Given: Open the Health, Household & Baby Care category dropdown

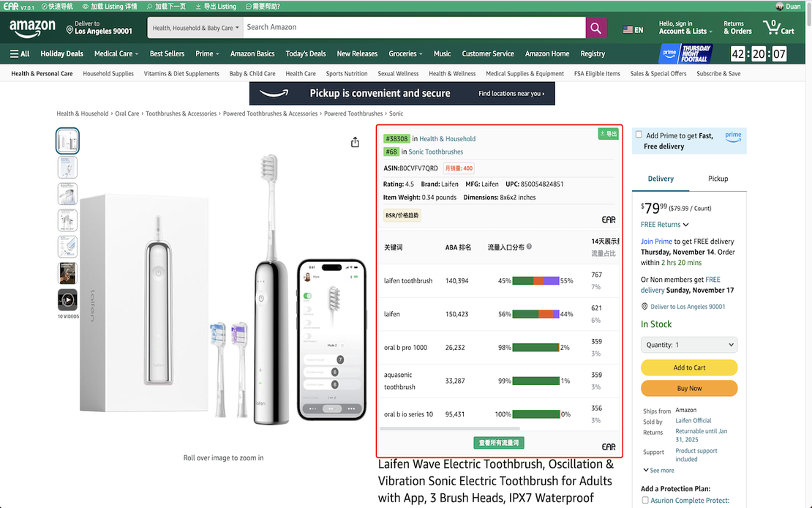Looking at the screenshot, I should click(194, 27).
